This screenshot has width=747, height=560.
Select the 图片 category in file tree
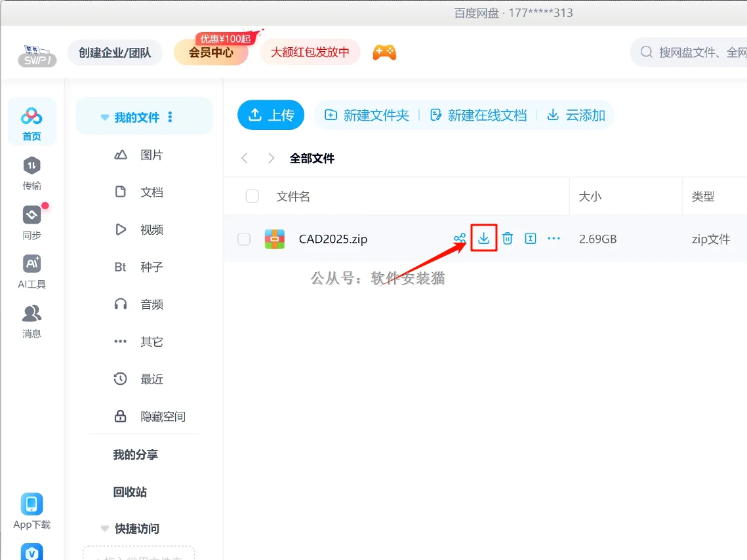point(151,155)
